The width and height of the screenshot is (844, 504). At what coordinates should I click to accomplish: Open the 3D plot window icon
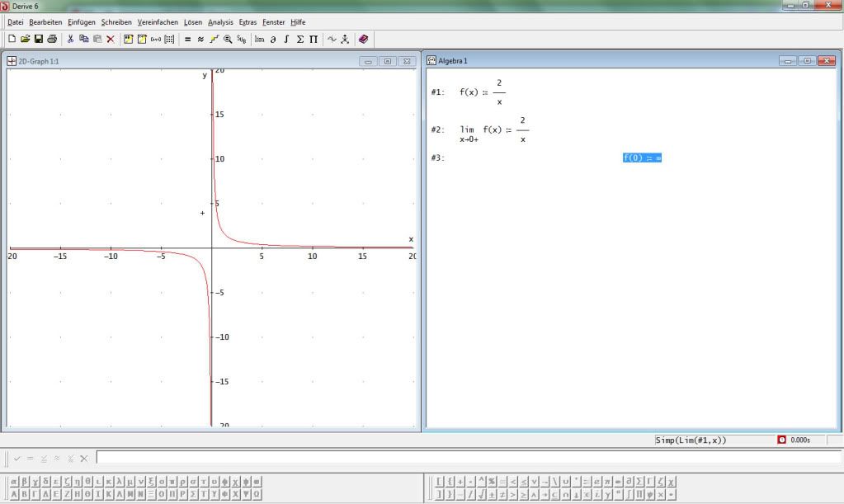345,39
